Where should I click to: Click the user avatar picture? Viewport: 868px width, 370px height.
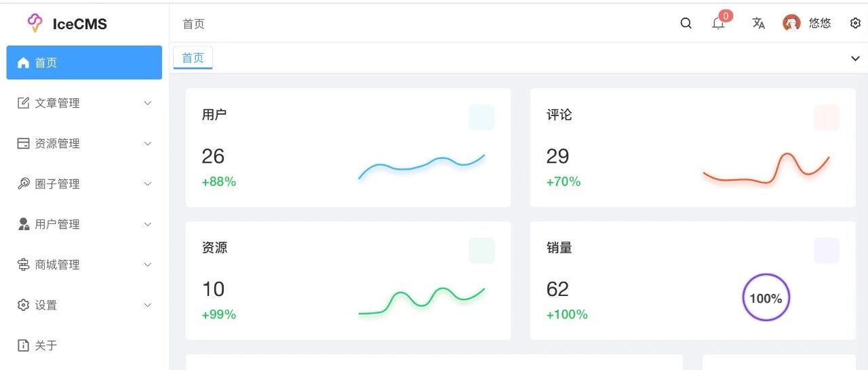point(791,23)
